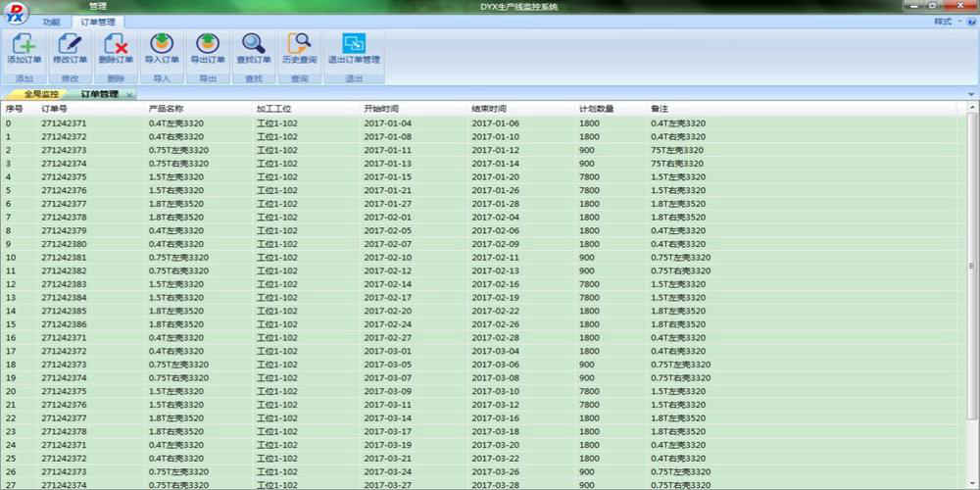Select order 271242377 in row 6
Screen dimensions: 980x490
click(x=64, y=204)
